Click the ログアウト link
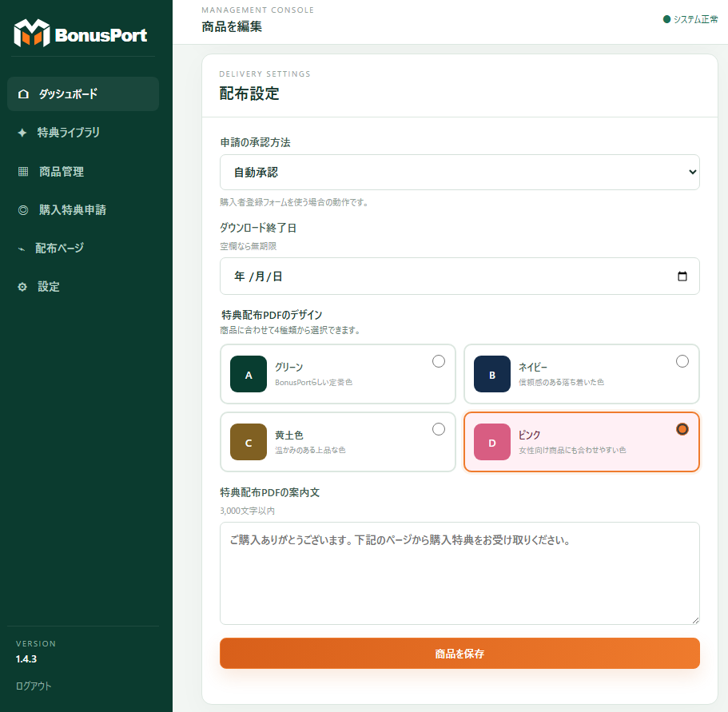 coord(34,686)
